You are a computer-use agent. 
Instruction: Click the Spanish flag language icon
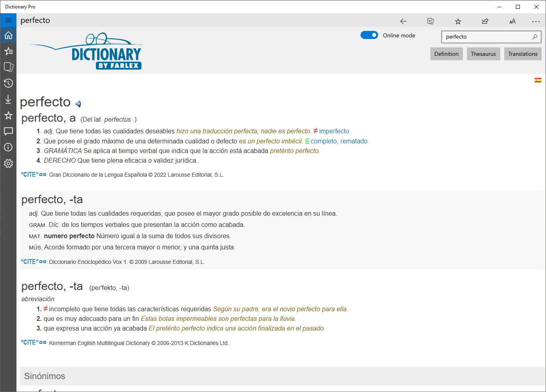click(x=538, y=80)
